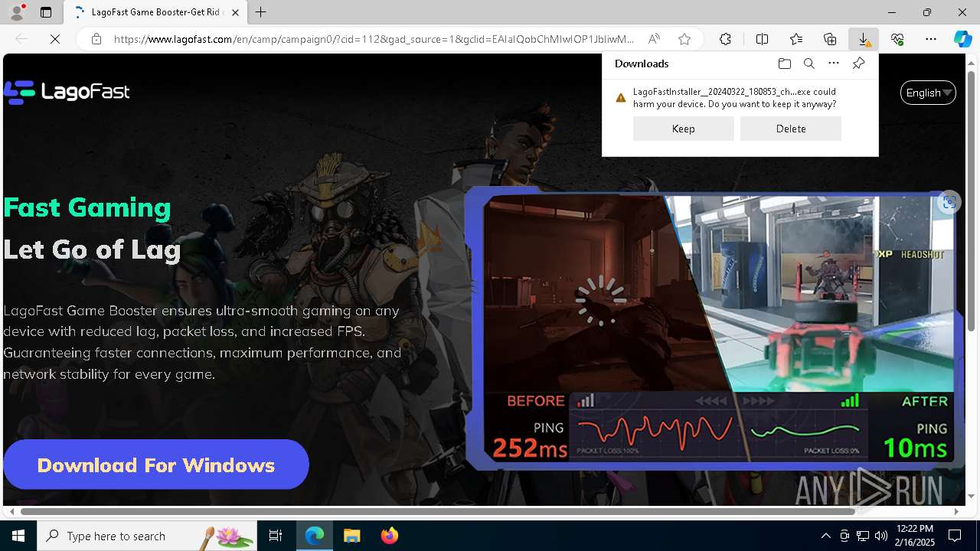
Task: Open a new tab with plus button
Action: pyautogui.click(x=261, y=12)
